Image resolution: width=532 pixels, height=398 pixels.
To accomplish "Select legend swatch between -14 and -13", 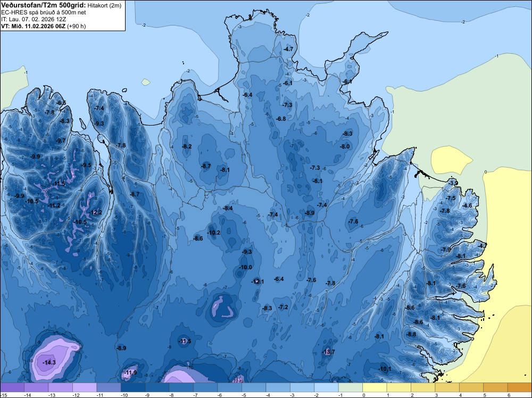I will tap(36, 387).
